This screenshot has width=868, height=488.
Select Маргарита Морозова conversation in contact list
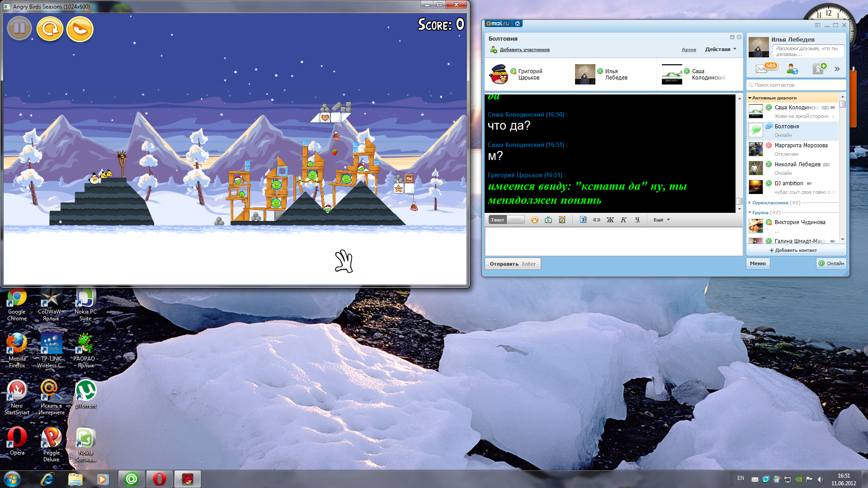point(801,145)
